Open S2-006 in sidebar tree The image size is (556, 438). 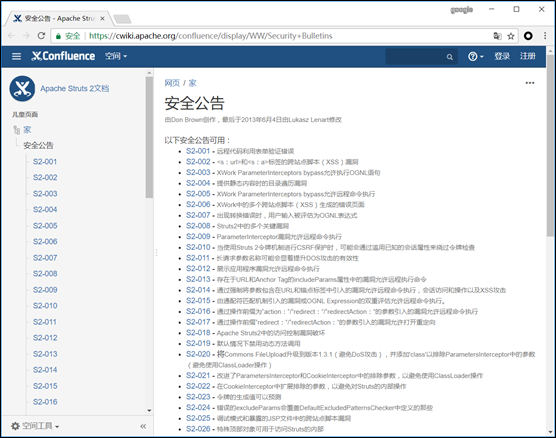click(x=45, y=242)
